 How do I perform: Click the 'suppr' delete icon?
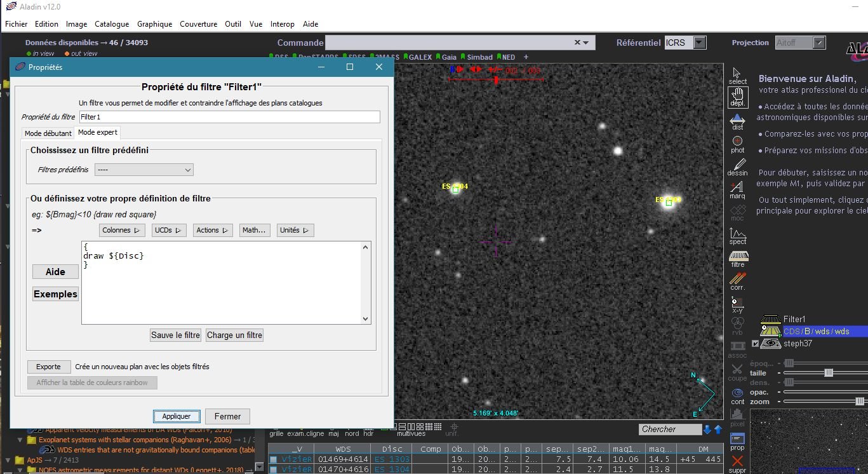point(737,462)
